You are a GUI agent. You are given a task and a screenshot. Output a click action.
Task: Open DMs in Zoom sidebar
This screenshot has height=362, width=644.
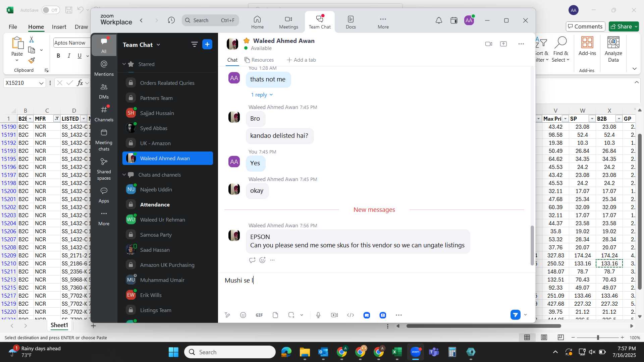(x=104, y=91)
